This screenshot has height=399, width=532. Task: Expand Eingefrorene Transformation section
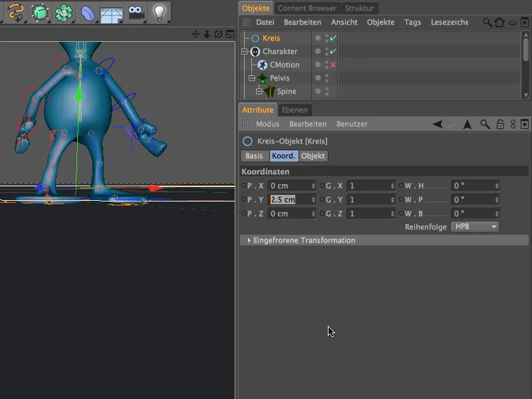tap(249, 240)
